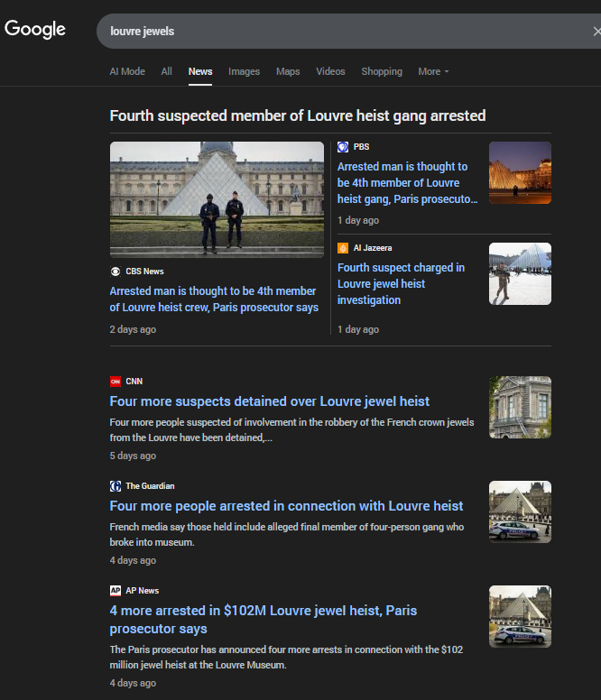
Task: Open The Guardian Louvre heist article
Action: tap(286, 506)
